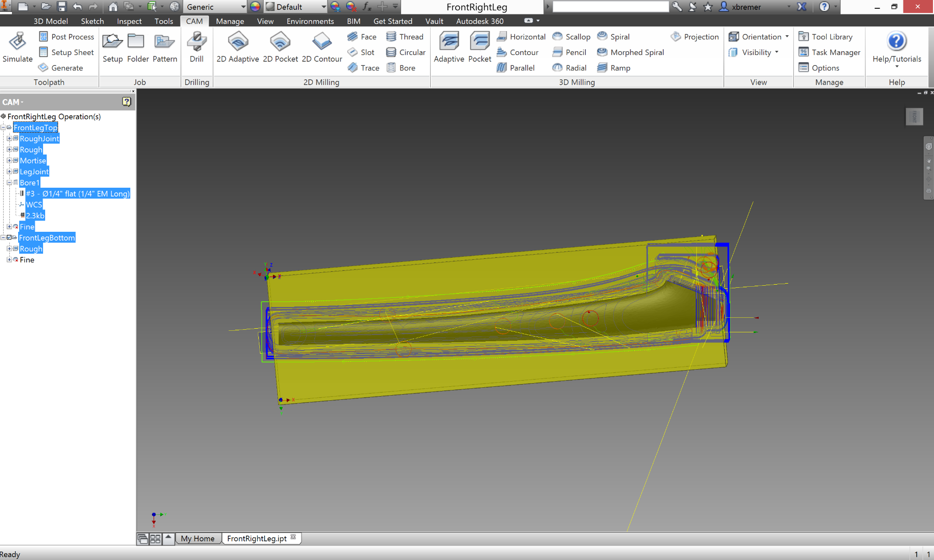The width and height of the screenshot is (934, 560).
Task: Select the Parallel 3D milling strategy
Action: tap(515, 68)
